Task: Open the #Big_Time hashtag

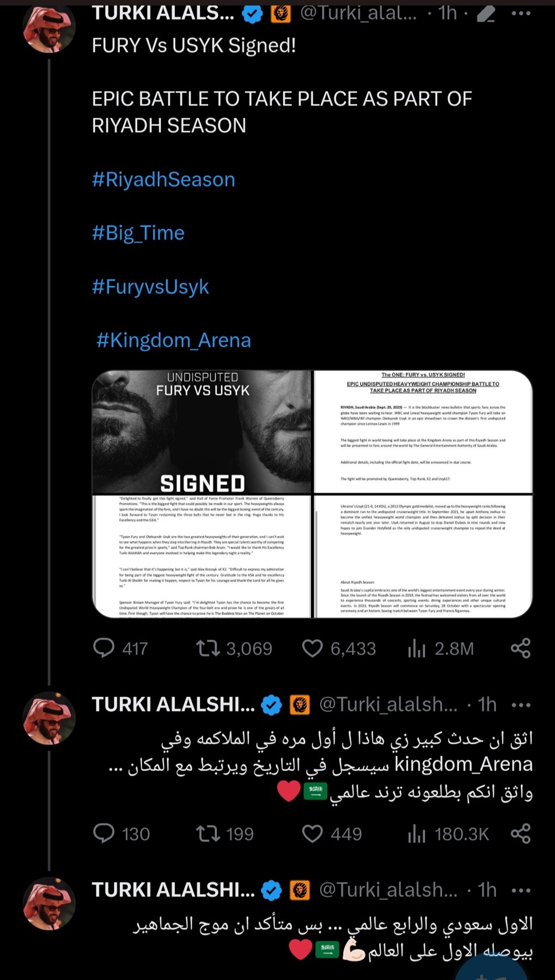Action: pos(138,233)
